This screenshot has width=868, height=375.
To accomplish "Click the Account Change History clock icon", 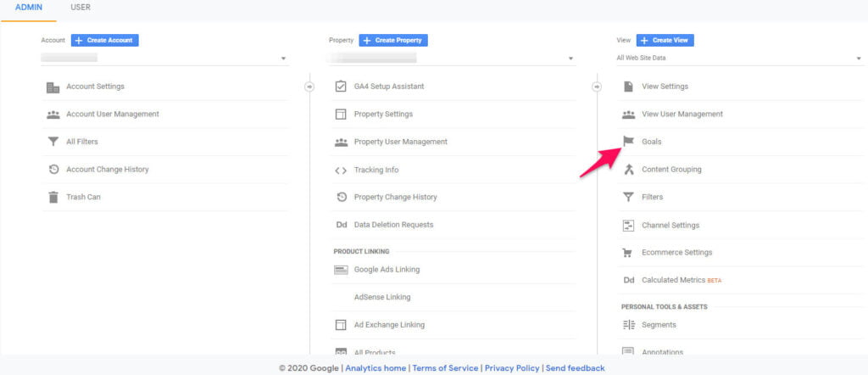I will [53, 170].
